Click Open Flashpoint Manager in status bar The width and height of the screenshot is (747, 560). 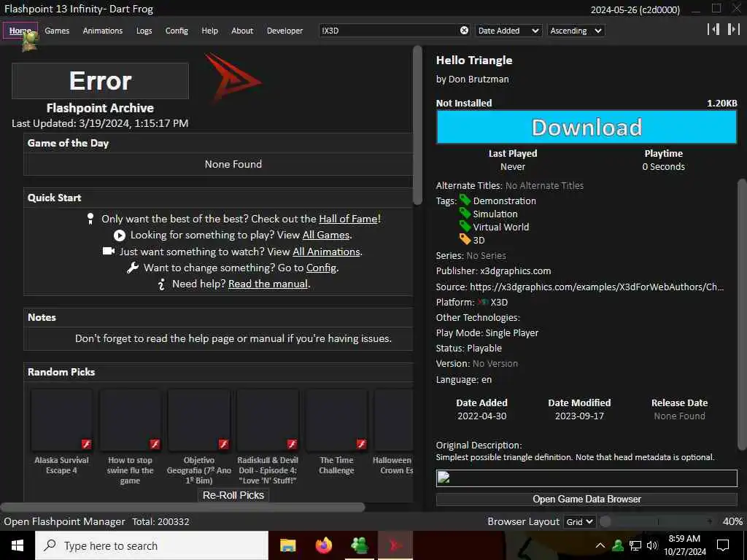coord(64,521)
